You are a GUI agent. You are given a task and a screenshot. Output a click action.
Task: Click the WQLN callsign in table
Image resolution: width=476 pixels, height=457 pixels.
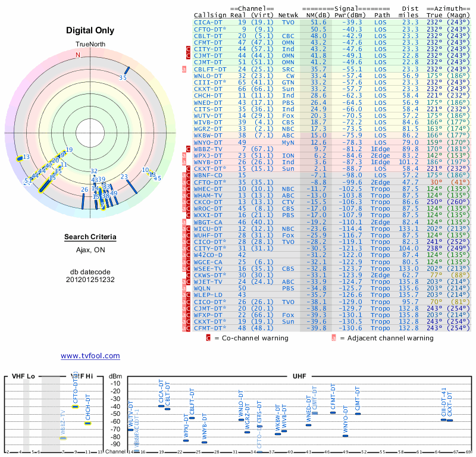202,289
